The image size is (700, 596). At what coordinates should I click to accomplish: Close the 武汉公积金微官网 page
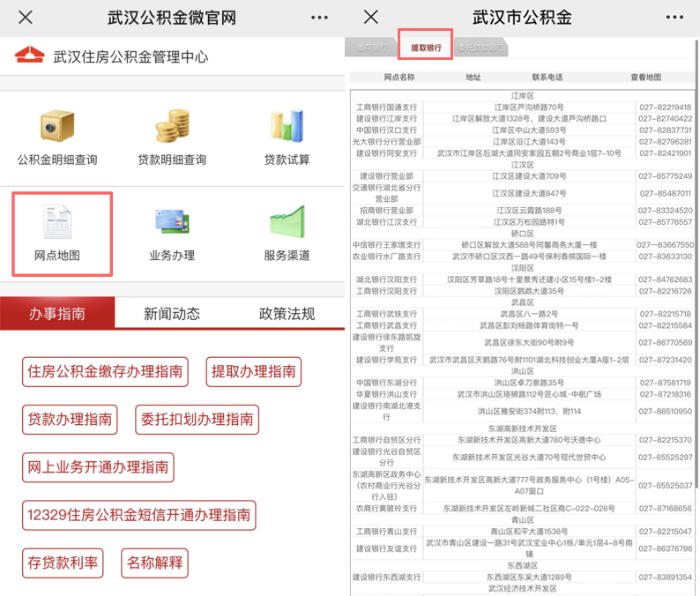[x=26, y=18]
